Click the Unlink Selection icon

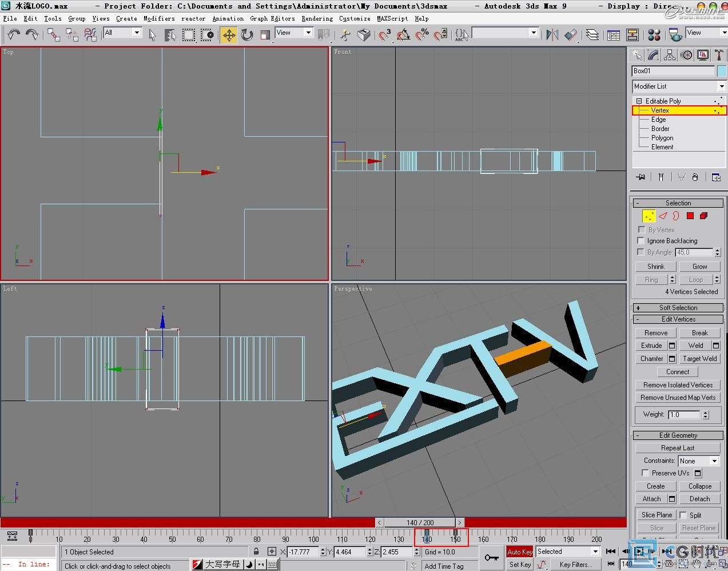tap(72, 35)
